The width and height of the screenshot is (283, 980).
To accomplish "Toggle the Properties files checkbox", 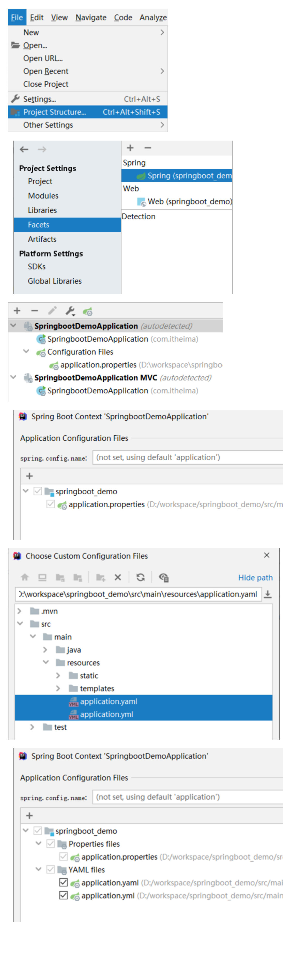I will click(x=51, y=844).
